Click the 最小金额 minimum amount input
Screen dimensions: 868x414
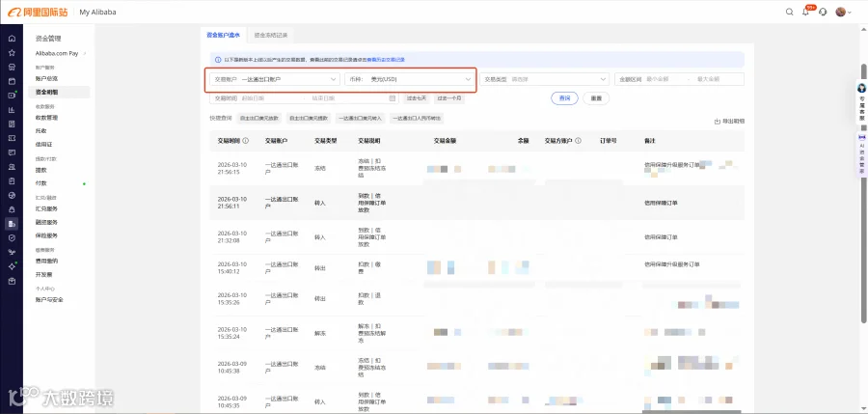click(665, 79)
